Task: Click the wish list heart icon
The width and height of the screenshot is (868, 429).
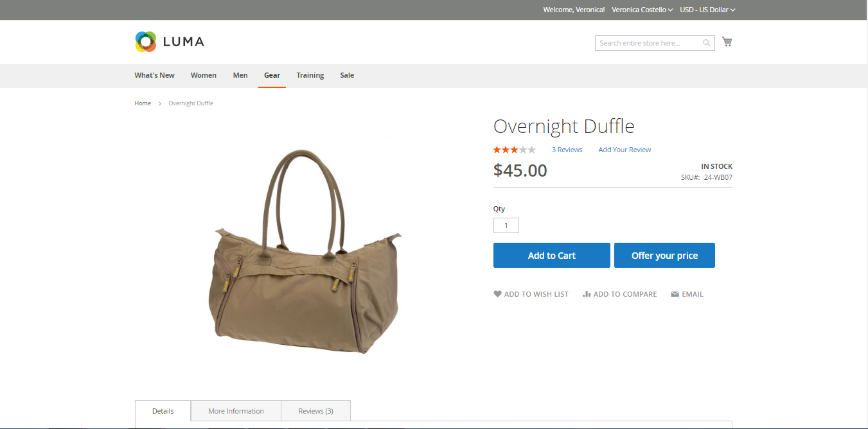Action: click(497, 294)
